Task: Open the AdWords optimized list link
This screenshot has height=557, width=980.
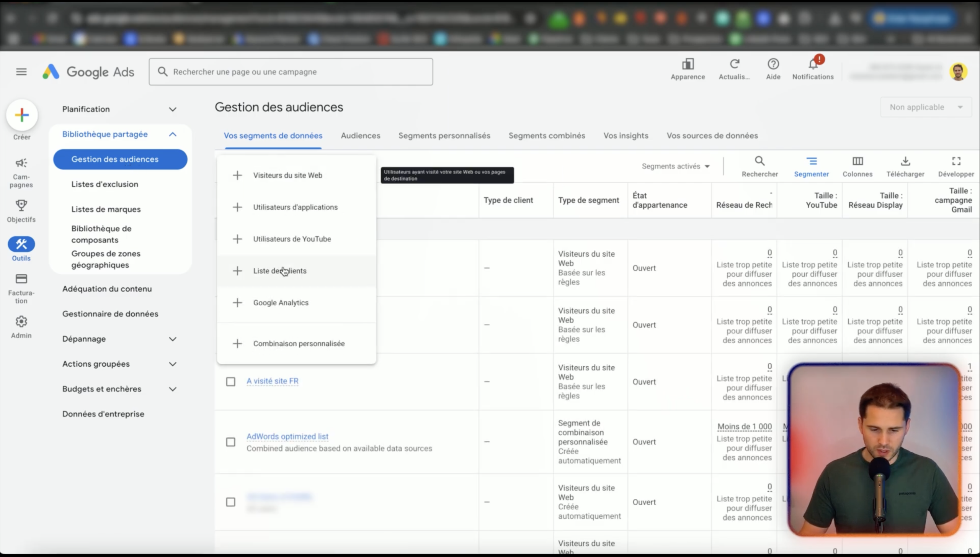Action: pos(287,436)
